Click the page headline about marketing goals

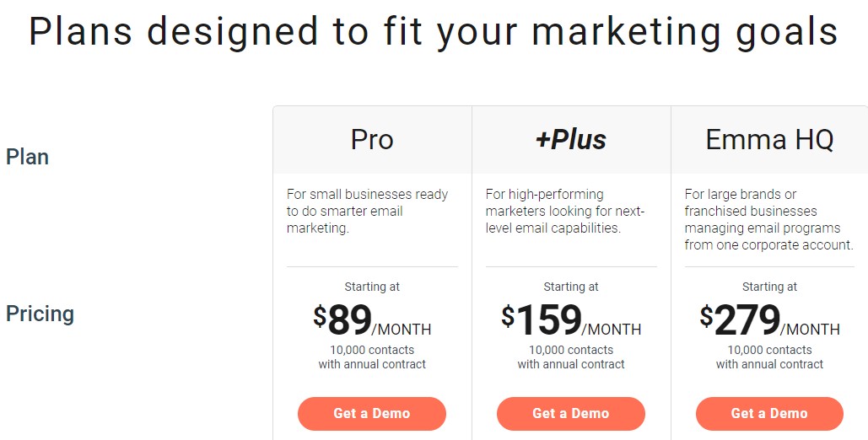click(x=434, y=32)
